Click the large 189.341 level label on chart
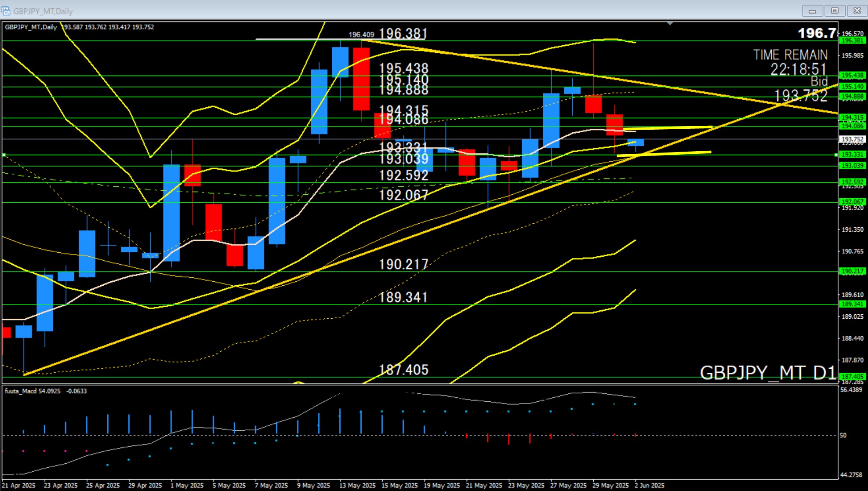The image size is (868, 491). 403,297
